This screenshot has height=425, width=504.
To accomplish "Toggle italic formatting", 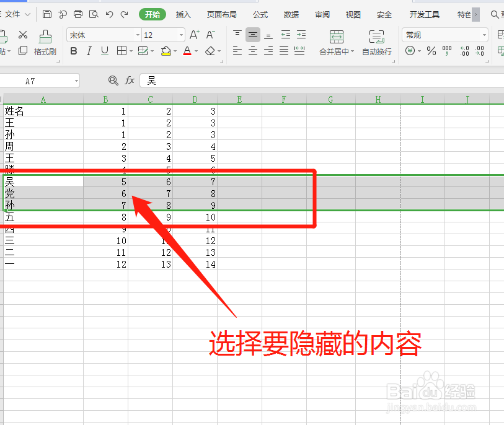I will pyautogui.click(x=89, y=51).
